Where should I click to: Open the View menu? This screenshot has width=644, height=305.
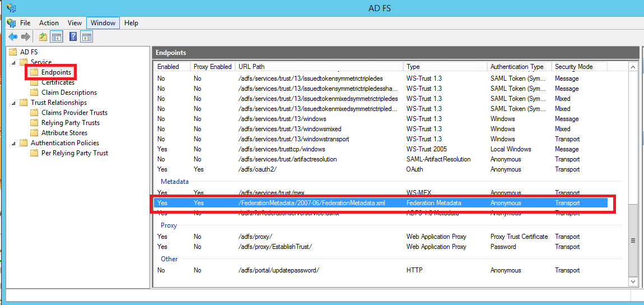click(74, 23)
